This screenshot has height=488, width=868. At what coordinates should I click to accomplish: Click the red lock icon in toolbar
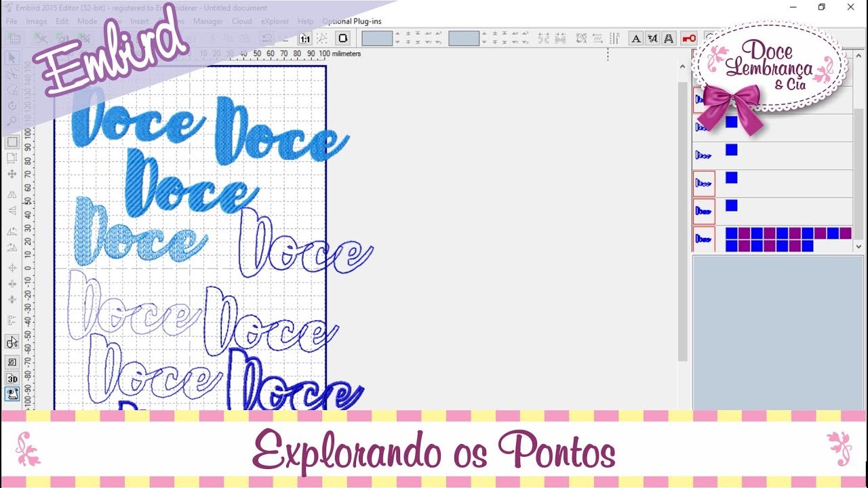[x=689, y=39]
